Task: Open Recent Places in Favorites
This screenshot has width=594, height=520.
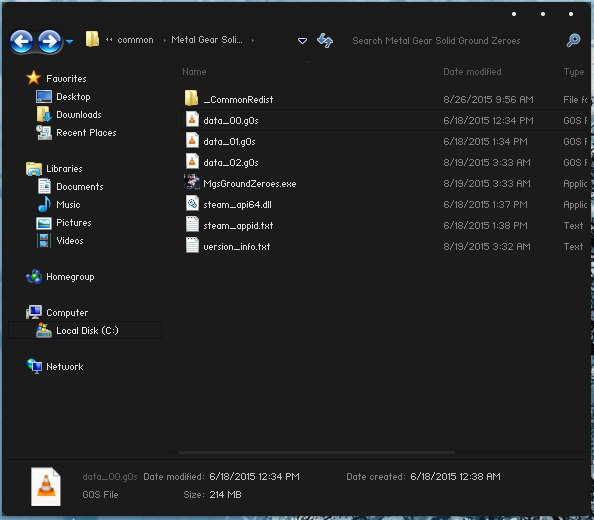Action: point(86,133)
